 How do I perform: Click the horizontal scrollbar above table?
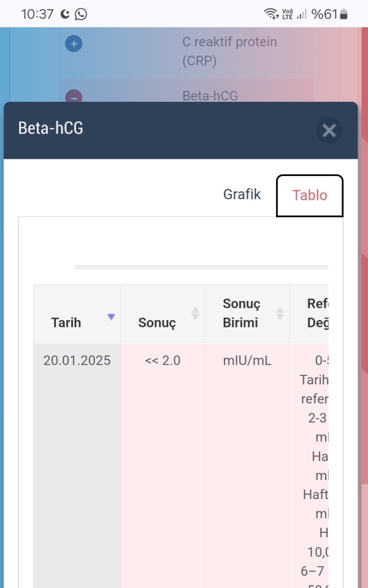[201, 267]
